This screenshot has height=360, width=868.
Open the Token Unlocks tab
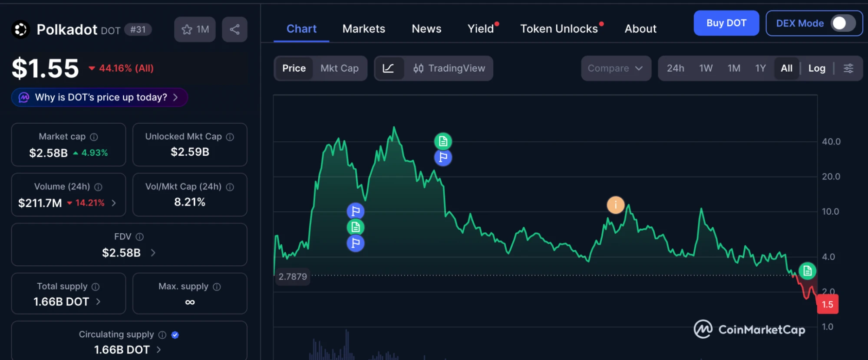(559, 29)
